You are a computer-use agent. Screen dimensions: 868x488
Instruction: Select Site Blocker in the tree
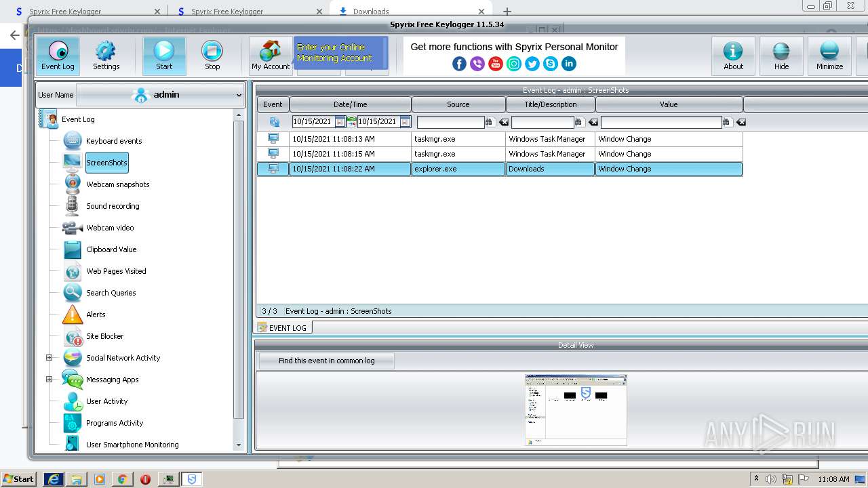pos(104,336)
